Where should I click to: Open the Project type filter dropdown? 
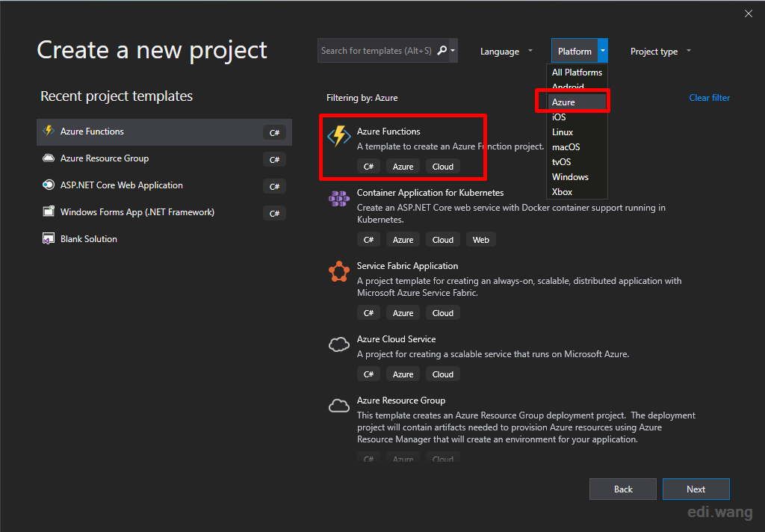click(x=660, y=52)
